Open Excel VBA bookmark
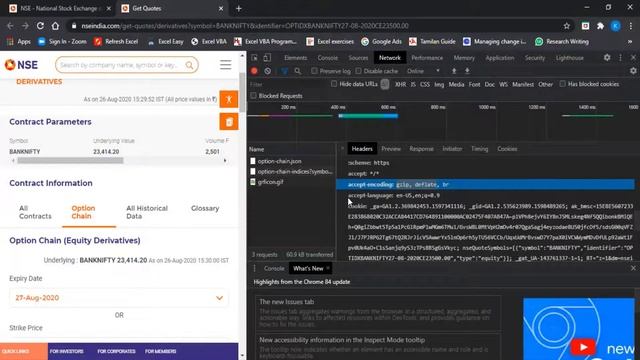The image size is (640, 360). tap(209, 42)
